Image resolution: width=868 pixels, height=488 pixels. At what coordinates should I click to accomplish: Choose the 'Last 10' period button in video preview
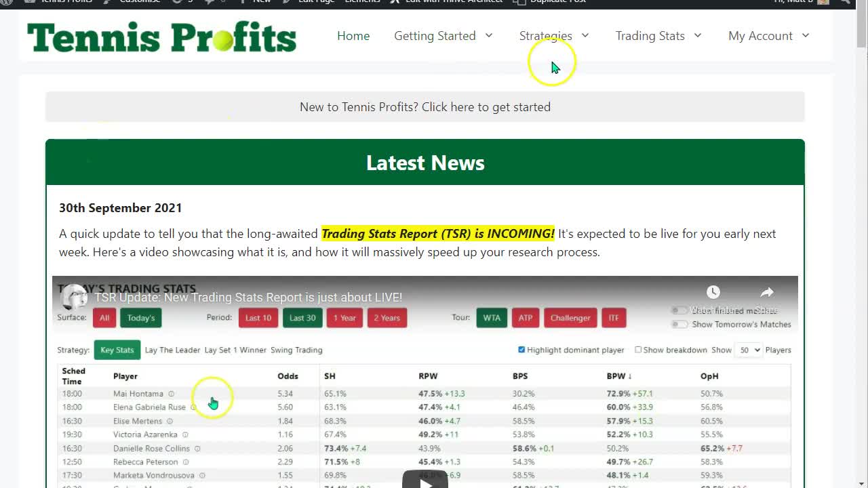pos(258,318)
